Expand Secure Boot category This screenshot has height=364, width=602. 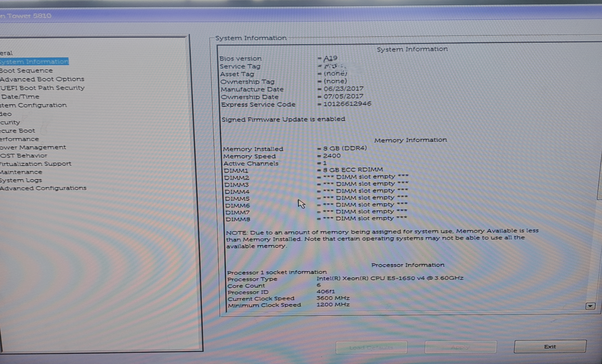click(x=17, y=131)
